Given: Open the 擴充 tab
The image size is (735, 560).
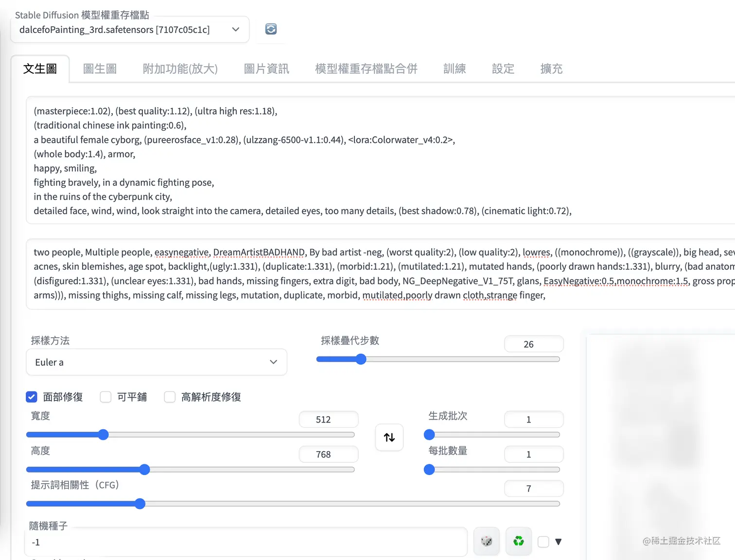Looking at the screenshot, I should click(x=551, y=69).
